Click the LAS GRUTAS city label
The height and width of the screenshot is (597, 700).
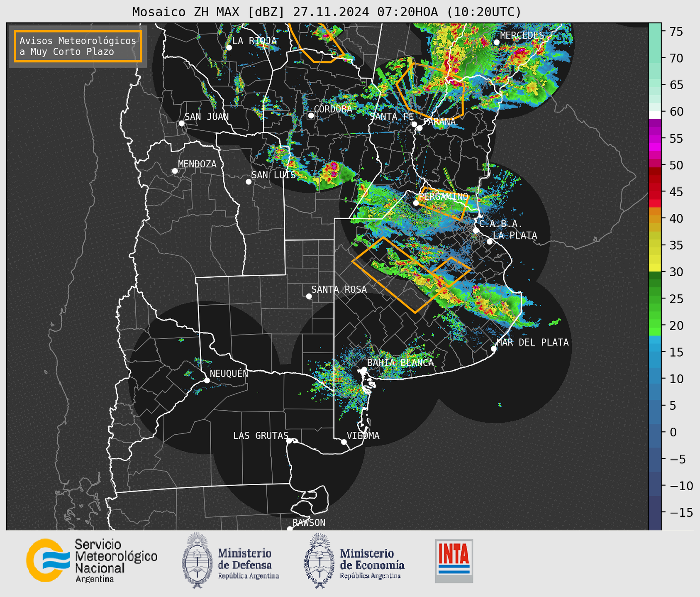261,436
